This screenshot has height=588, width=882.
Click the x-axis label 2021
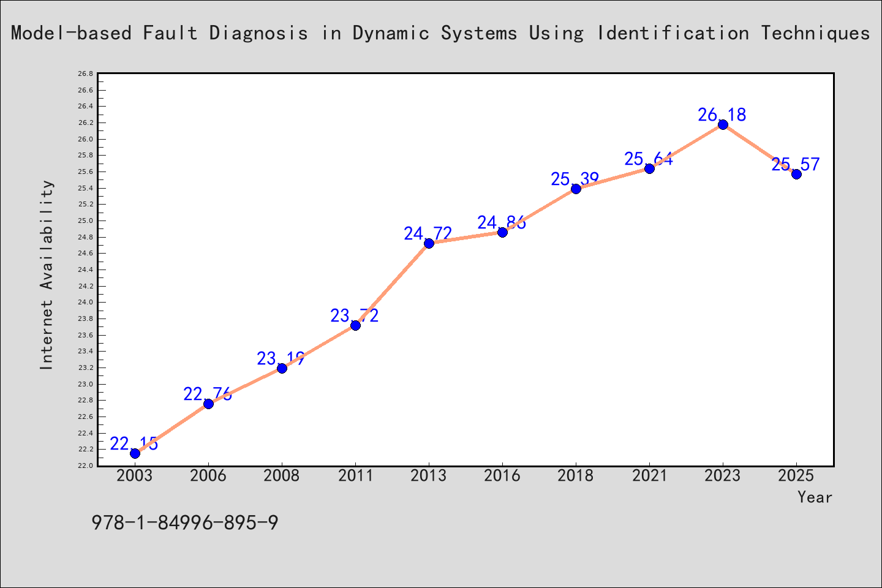coord(649,476)
